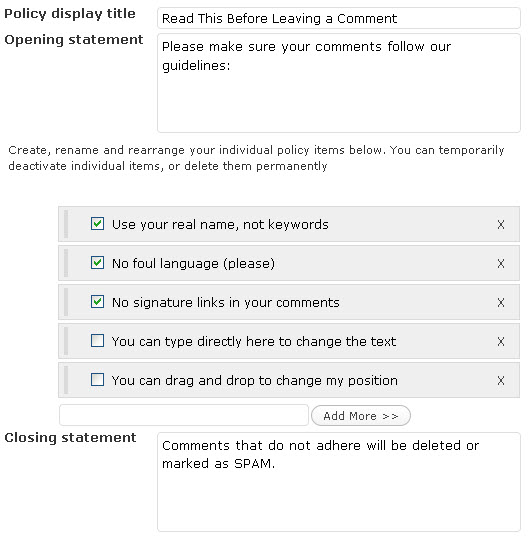Delete the 'Use your real name' policy item
Image resolution: width=528 pixels, height=539 pixels.
pos(501,224)
